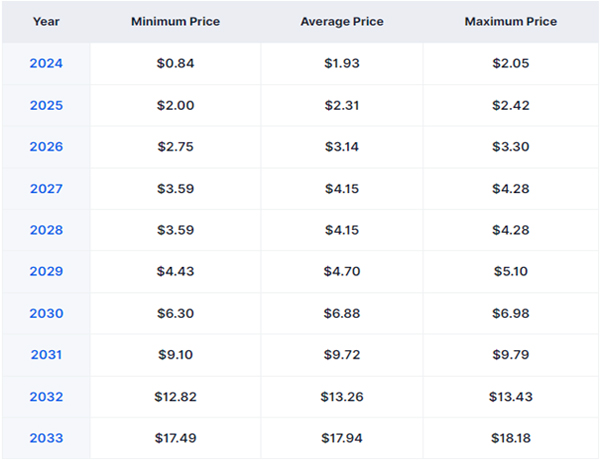Click the Average Price column header
Screen dimensions: 600x460
[342, 21]
